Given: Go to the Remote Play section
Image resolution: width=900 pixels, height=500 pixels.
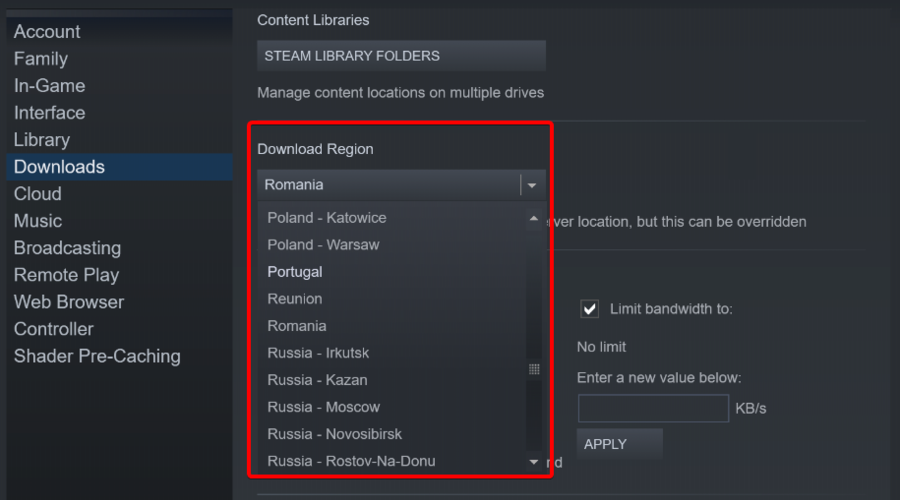Looking at the screenshot, I should (x=66, y=275).
